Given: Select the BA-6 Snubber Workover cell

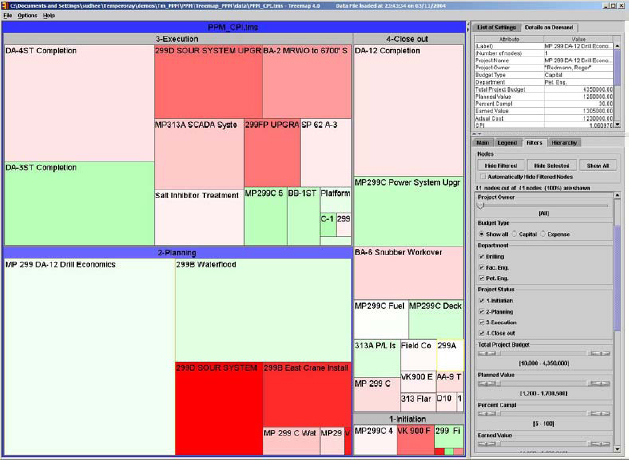Looking at the screenshot, I should coord(408,273).
